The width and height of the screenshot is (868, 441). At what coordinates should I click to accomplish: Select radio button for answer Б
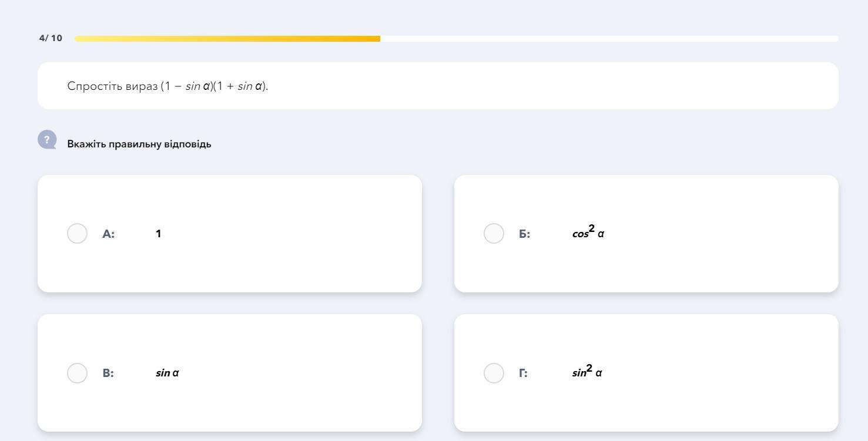tap(494, 233)
